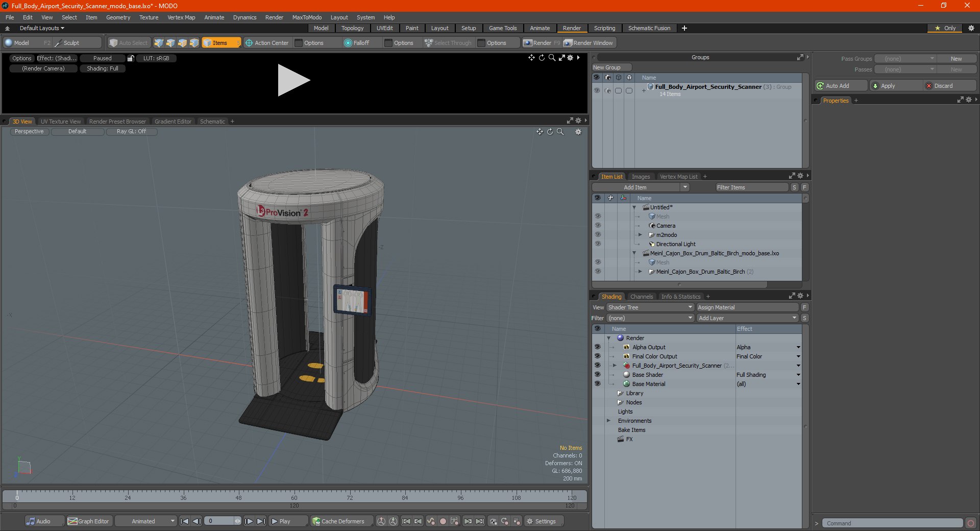Switch to the UV Texture View tab
This screenshot has width=980, height=531.
[61, 122]
